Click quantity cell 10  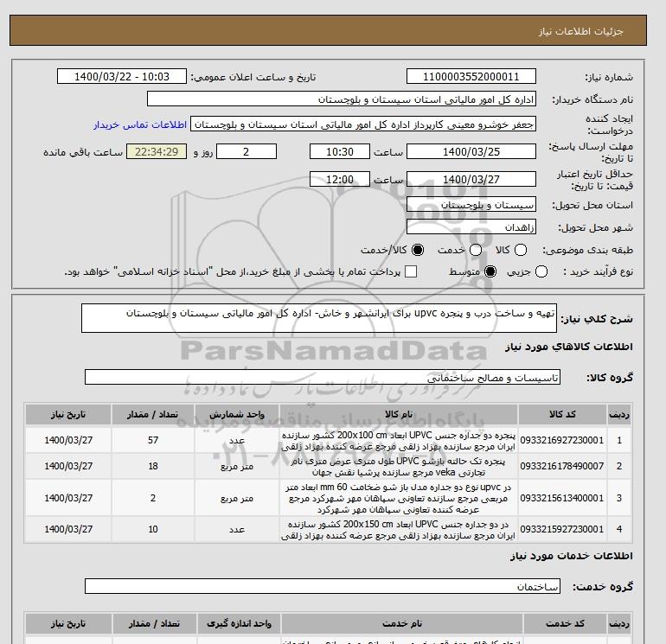153,529
